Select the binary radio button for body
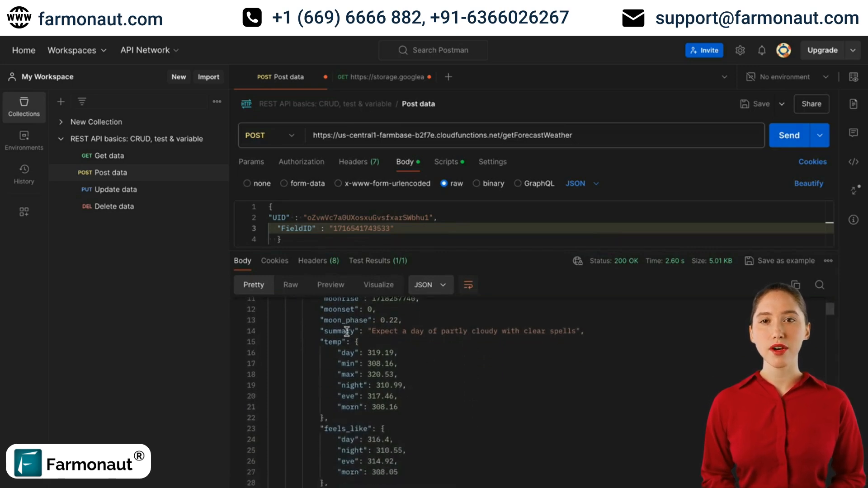 pos(477,183)
